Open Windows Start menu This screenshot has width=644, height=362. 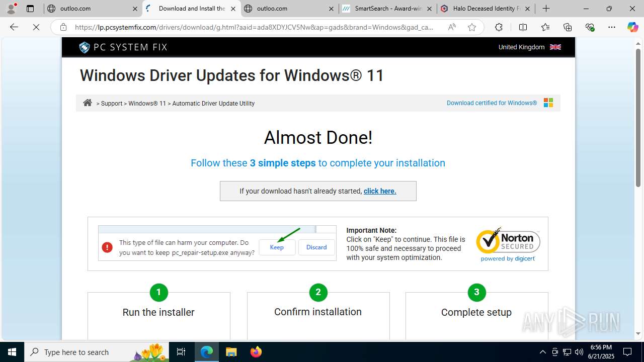pyautogui.click(x=12, y=352)
